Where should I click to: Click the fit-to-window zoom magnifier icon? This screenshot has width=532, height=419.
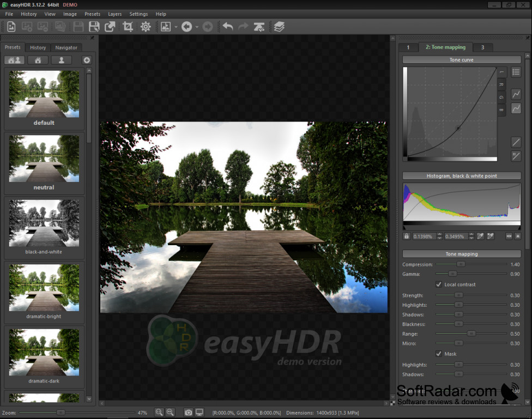[x=170, y=412]
